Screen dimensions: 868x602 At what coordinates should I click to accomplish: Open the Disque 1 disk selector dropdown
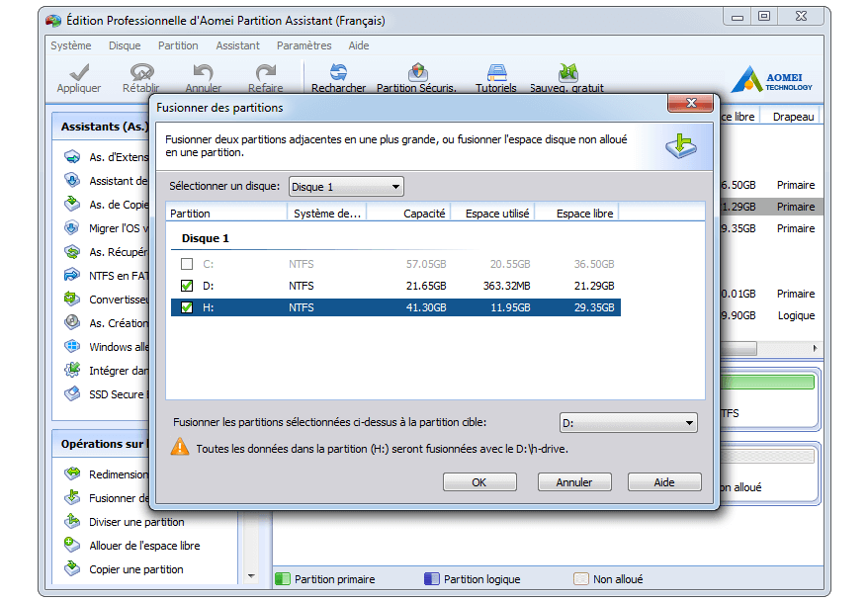click(346, 187)
